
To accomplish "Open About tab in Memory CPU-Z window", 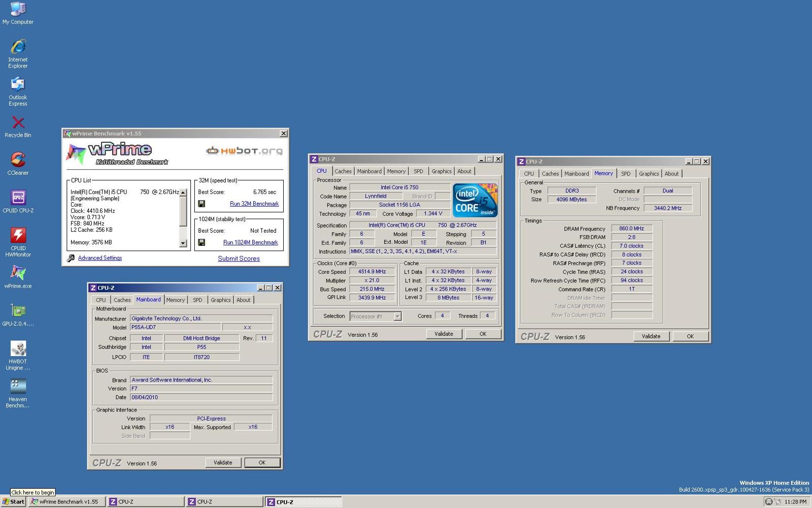I will pyautogui.click(x=672, y=174).
